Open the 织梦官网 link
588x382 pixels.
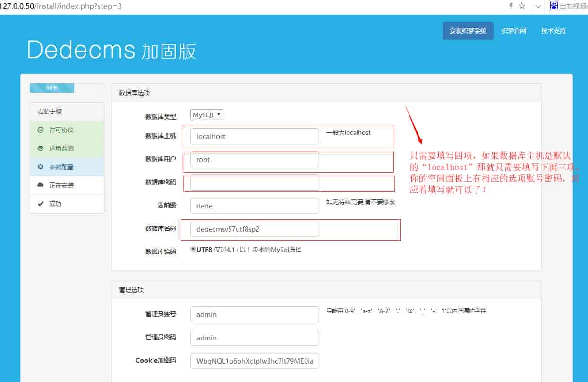514,30
